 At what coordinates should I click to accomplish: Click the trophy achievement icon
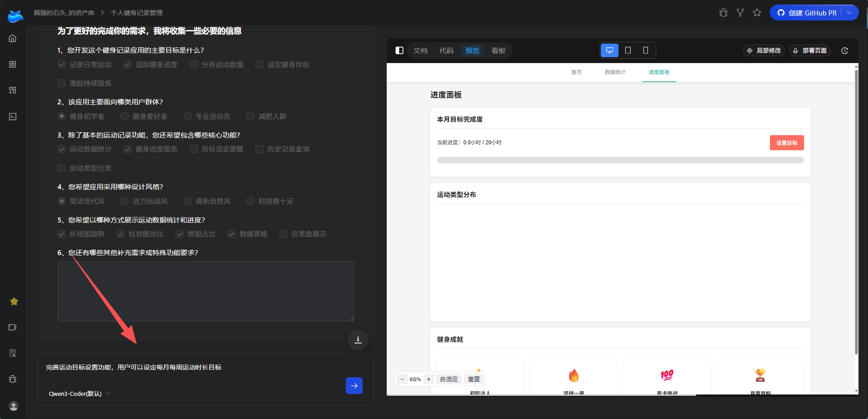760,375
